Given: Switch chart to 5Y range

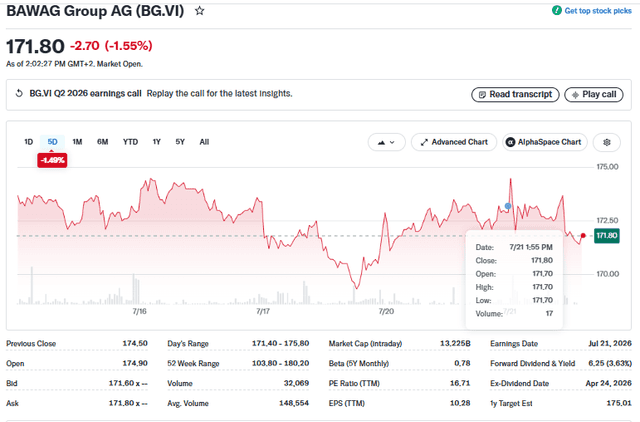Looking at the screenshot, I should [x=180, y=142].
